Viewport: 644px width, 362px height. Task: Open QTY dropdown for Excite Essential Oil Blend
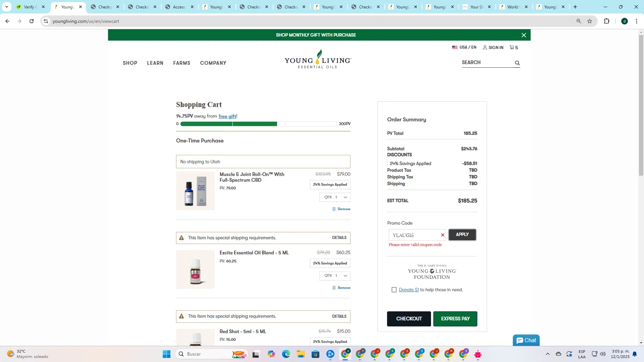tap(335, 276)
